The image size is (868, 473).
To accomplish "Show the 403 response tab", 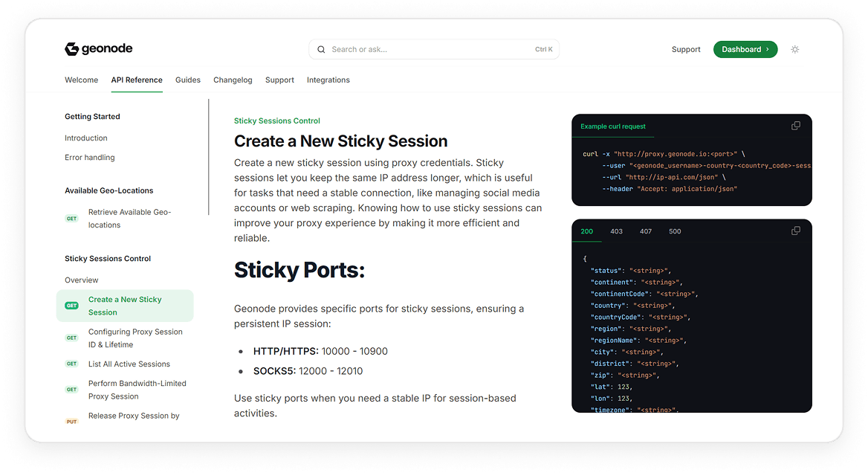I will (616, 231).
